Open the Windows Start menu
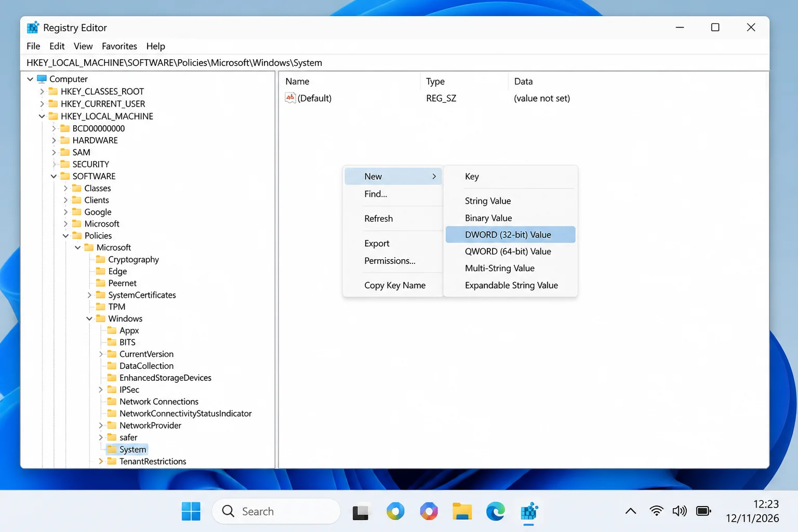 click(191, 511)
